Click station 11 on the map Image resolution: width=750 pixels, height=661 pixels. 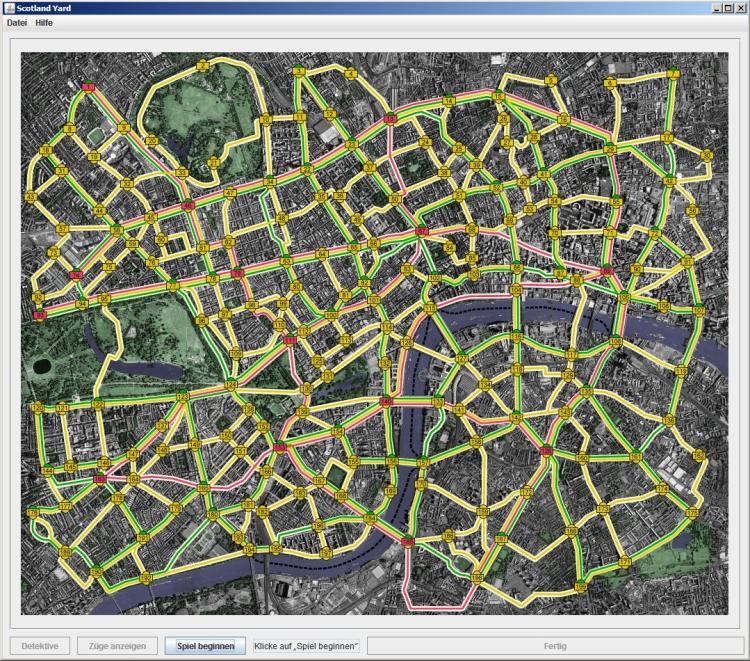(x=300, y=116)
